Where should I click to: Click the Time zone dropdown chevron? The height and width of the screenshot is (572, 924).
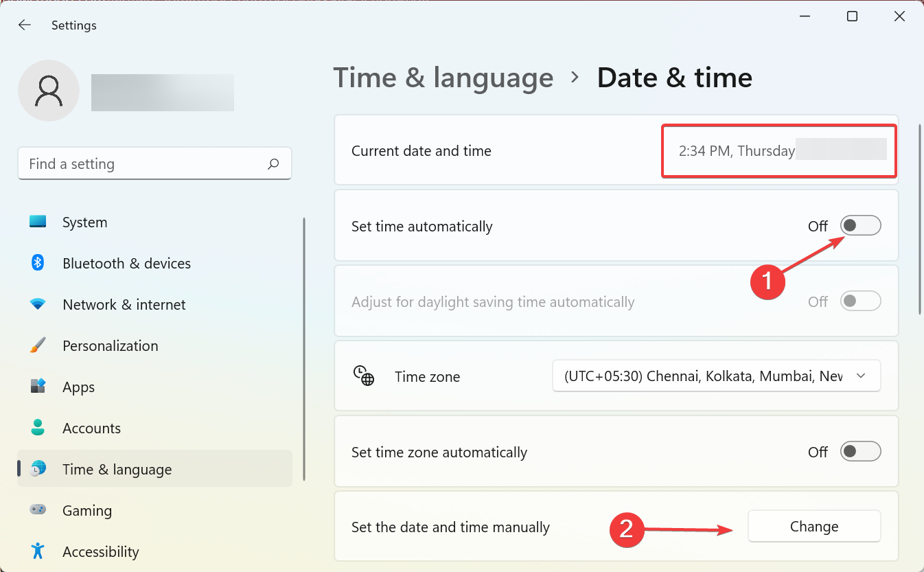[x=861, y=376]
